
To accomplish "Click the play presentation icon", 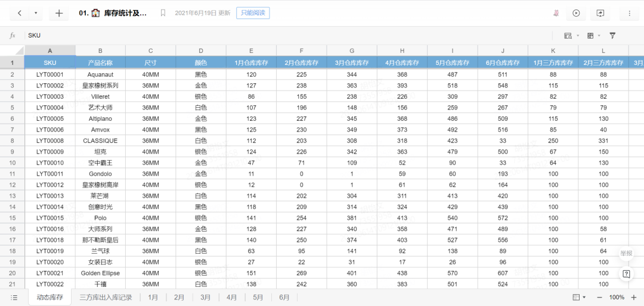I will coord(576,13).
